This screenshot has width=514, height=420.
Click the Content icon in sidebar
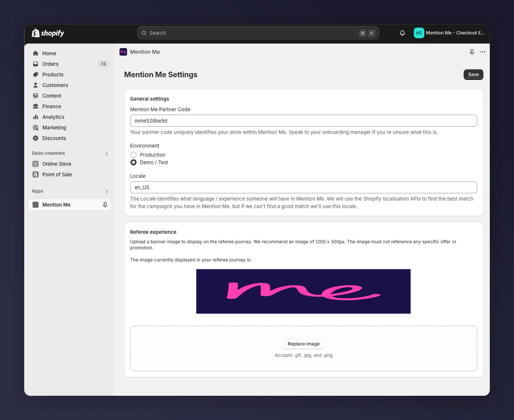pos(36,96)
